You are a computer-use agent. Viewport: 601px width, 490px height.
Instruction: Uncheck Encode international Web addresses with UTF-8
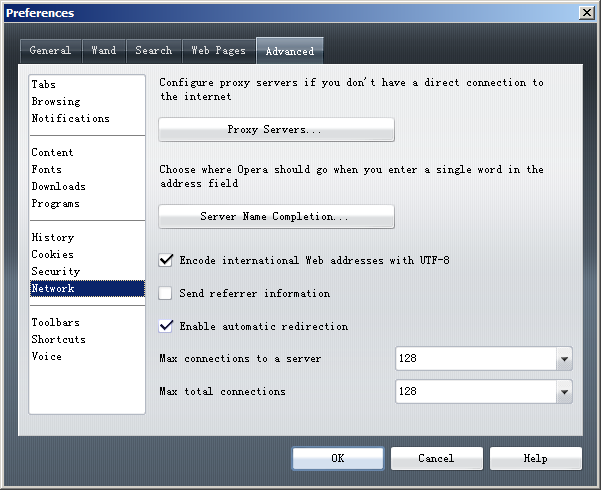(x=166, y=260)
